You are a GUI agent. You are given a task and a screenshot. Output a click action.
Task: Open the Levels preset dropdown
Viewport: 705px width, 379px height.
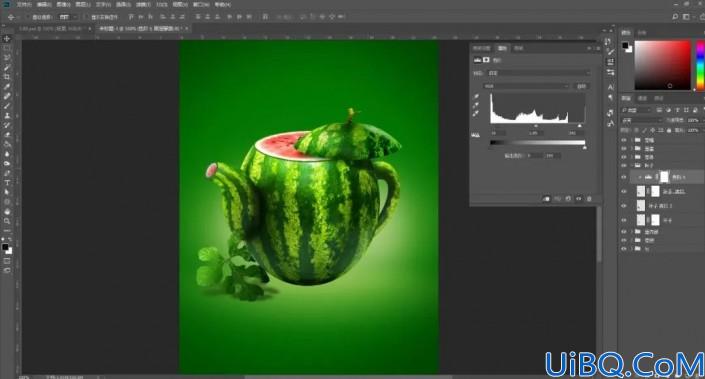539,73
